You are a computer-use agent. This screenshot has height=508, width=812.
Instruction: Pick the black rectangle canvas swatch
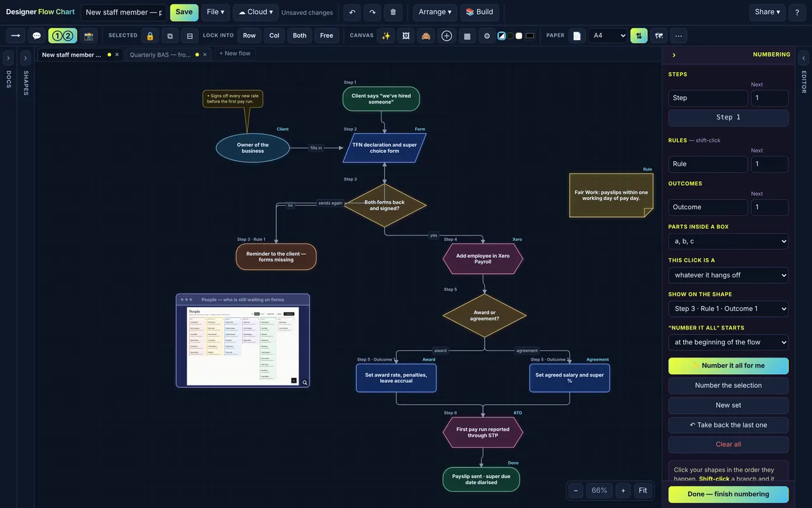click(530, 36)
